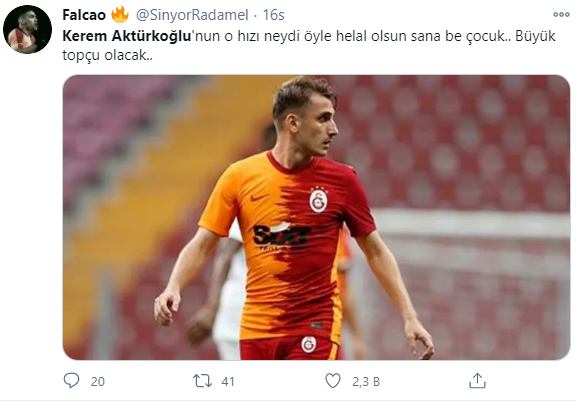This screenshot has width=576, height=402.
Task: Click the reply speech bubble icon
Action: point(71,381)
